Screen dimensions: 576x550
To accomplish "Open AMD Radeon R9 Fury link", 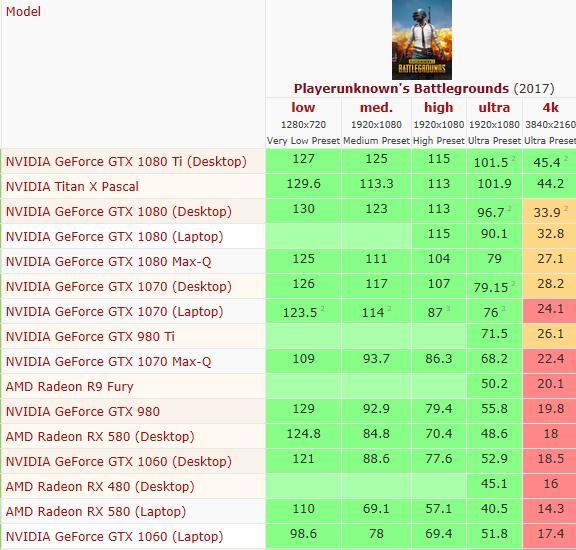I will tap(69, 387).
